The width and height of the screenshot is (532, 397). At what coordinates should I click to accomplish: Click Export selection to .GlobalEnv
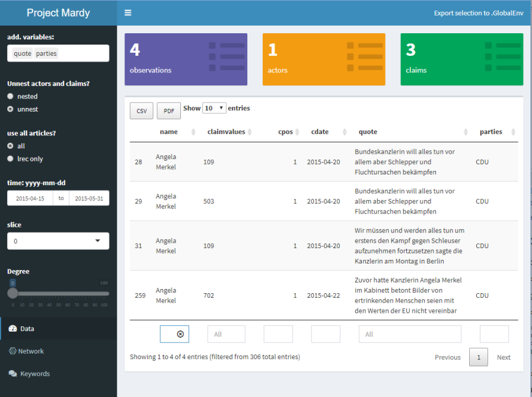(479, 13)
